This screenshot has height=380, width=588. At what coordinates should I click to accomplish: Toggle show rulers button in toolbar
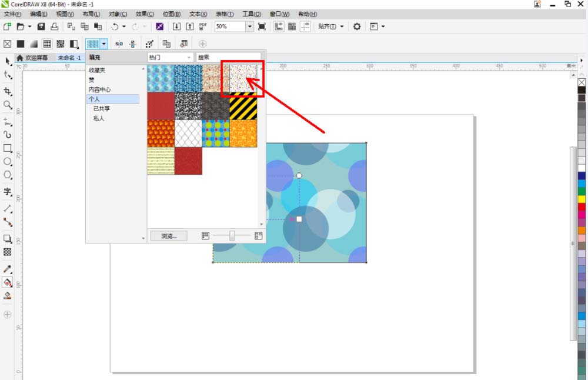pos(278,26)
